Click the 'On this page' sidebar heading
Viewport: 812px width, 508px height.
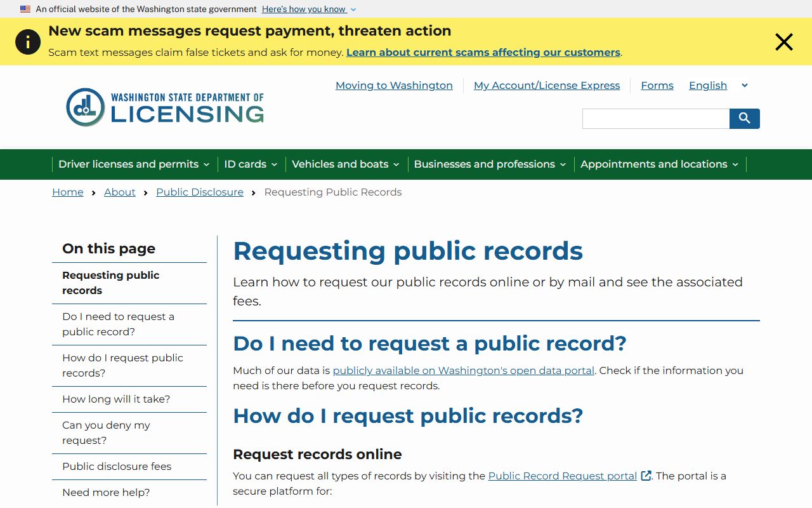click(x=108, y=249)
